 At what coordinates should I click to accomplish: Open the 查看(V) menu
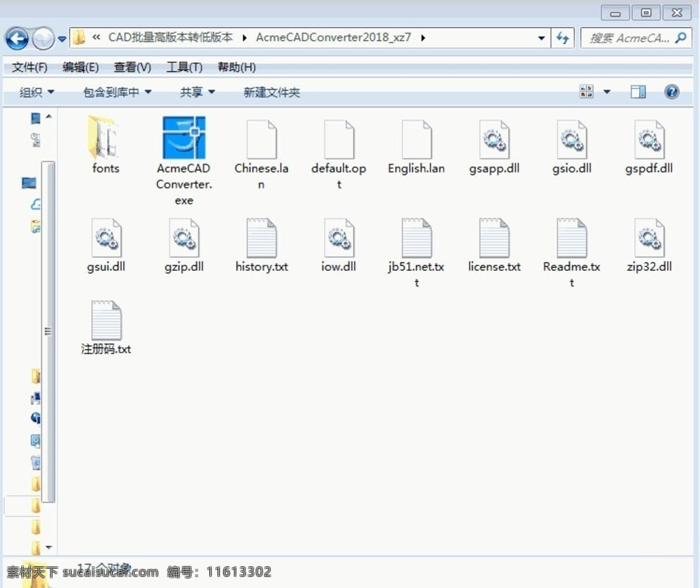(133, 68)
